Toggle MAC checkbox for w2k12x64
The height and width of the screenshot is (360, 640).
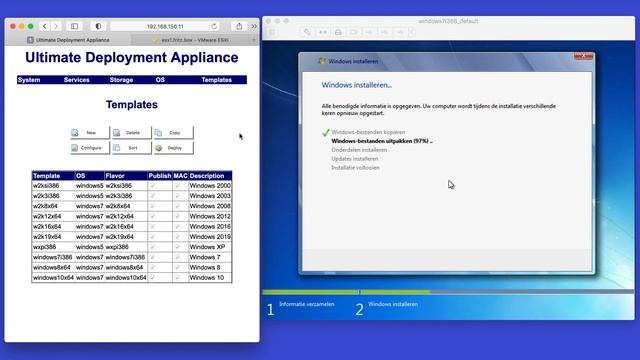coord(178,216)
